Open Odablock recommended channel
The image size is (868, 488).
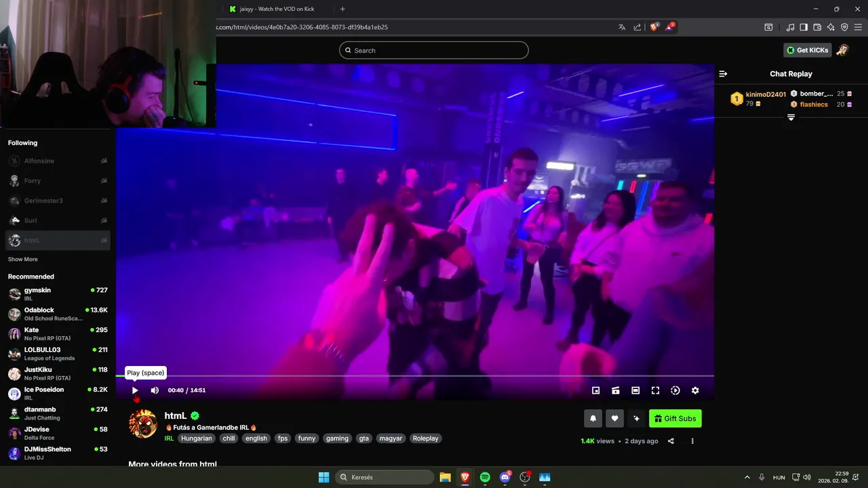point(58,314)
